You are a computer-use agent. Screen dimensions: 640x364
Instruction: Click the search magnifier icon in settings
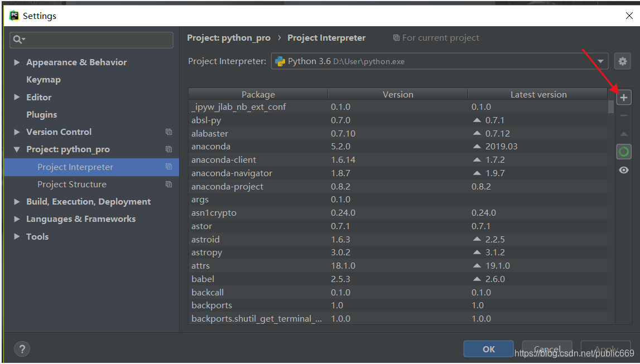pyautogui.click(x=17, y=40)
